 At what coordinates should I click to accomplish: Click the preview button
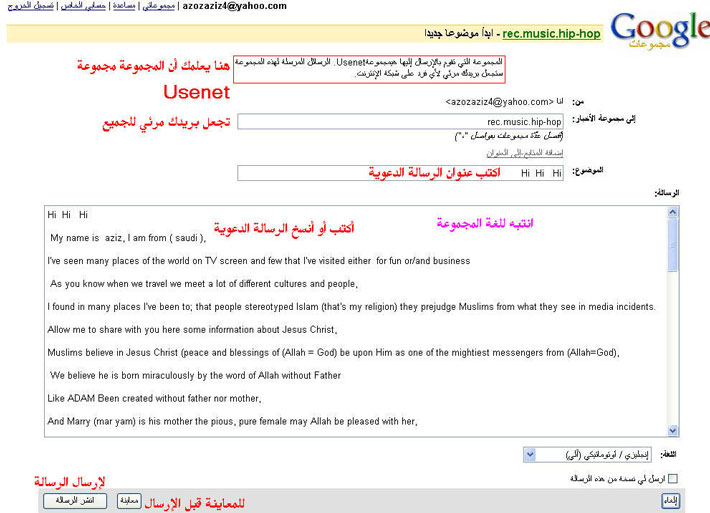(130, 501)
